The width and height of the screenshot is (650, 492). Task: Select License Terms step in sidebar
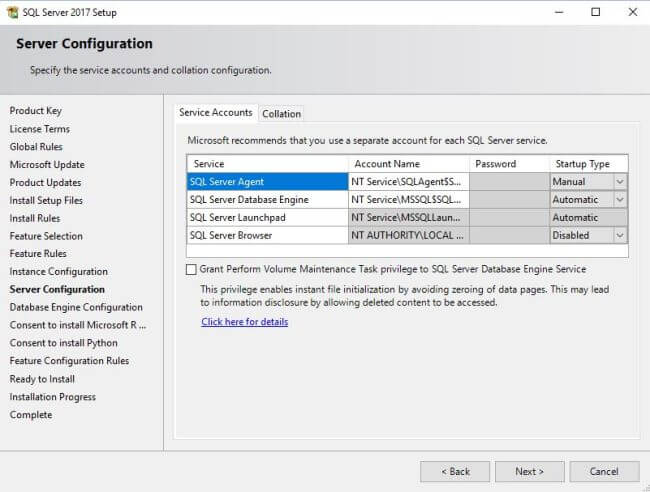pyautogui.click(x=40, y=129)
